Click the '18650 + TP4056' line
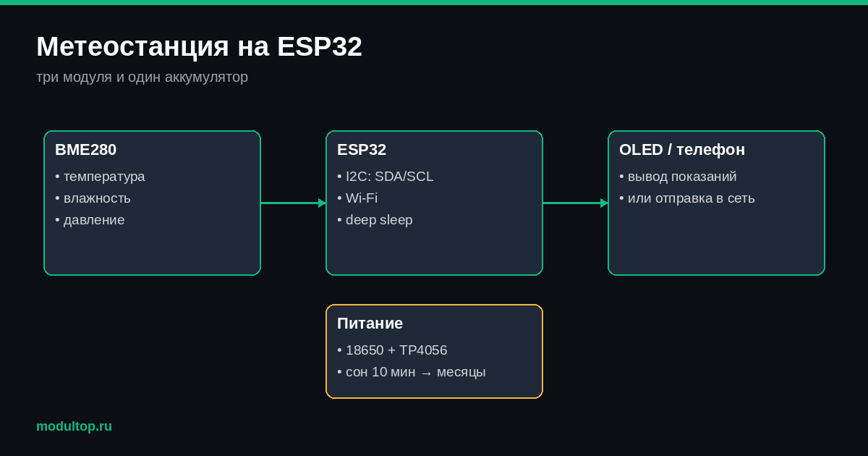868x456 pixels. point(392,350)
